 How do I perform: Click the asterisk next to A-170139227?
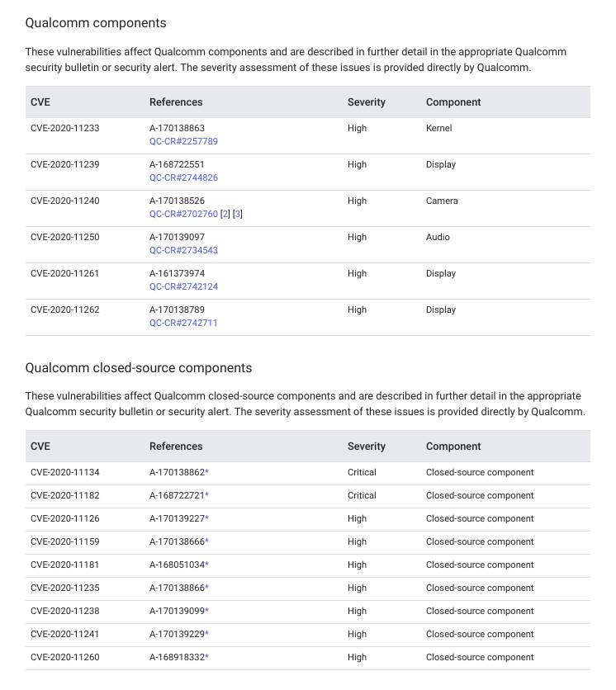207,518
